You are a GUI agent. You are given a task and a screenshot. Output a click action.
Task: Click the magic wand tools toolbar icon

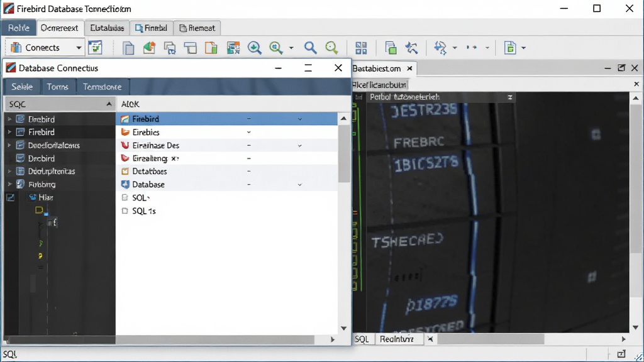point(411,48)
